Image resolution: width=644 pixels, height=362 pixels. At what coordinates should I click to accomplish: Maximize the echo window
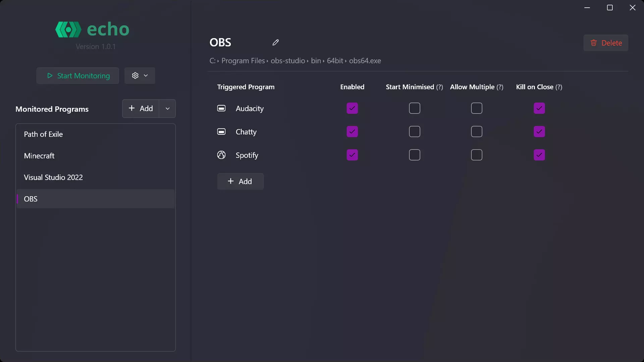[x=610, y=8]
